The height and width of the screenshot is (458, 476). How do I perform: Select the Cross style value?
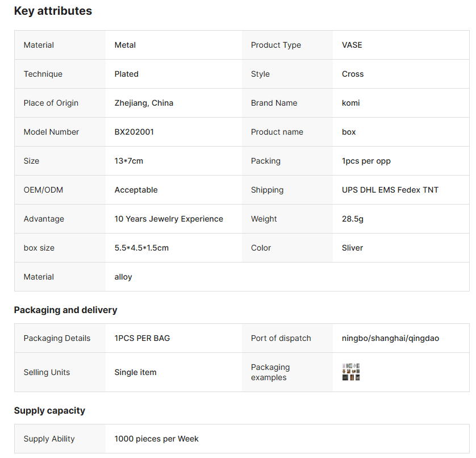pyautogui.click(x=353, y=74)
